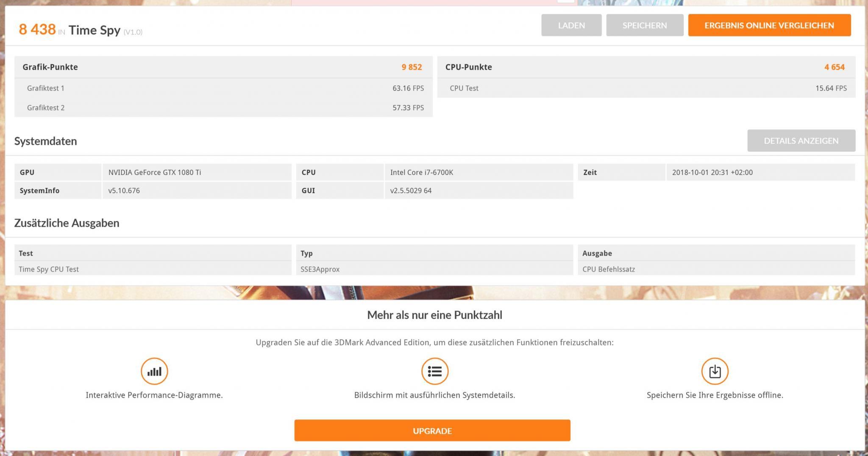Click the Zeit label cell
The width and height of the screenshot is (868, 456).
pos(622,172)
